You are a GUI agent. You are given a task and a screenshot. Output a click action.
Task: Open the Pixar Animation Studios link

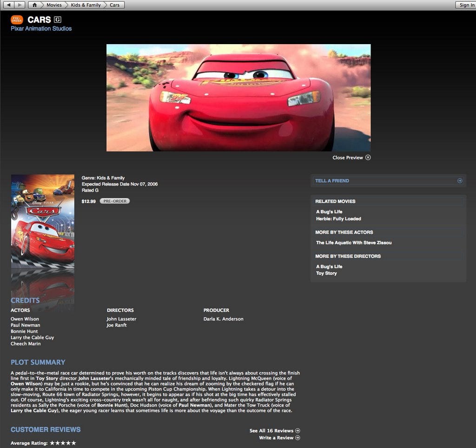tap(41, 28)
